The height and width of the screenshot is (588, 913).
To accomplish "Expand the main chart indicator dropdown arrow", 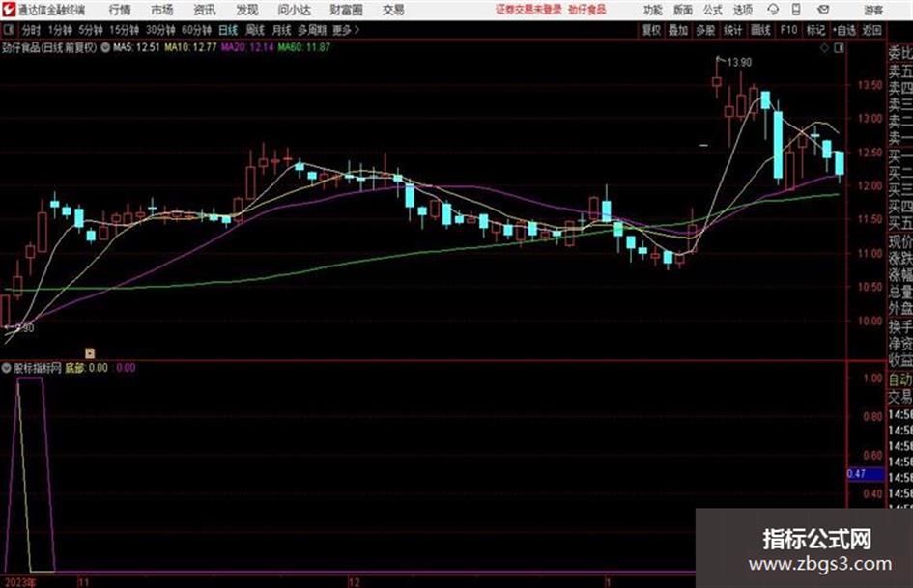I will click(x=105, y=47).
